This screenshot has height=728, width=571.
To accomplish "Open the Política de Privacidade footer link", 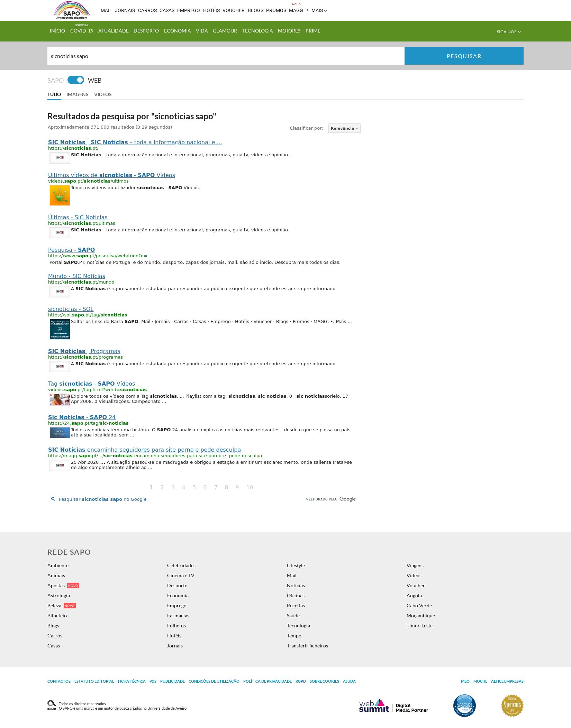I will click(267, 681).
